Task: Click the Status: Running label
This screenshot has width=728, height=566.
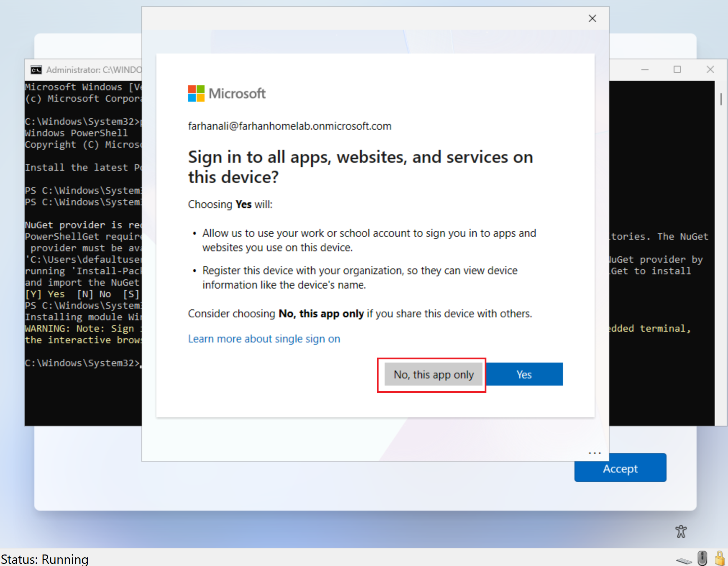Action: [45, 559]
